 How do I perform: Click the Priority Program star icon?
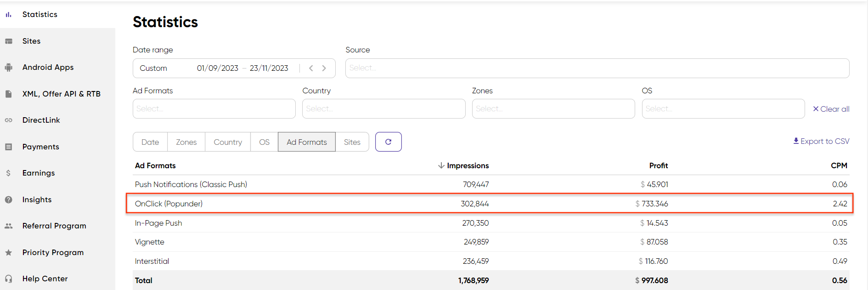click(x=8, y=253)
